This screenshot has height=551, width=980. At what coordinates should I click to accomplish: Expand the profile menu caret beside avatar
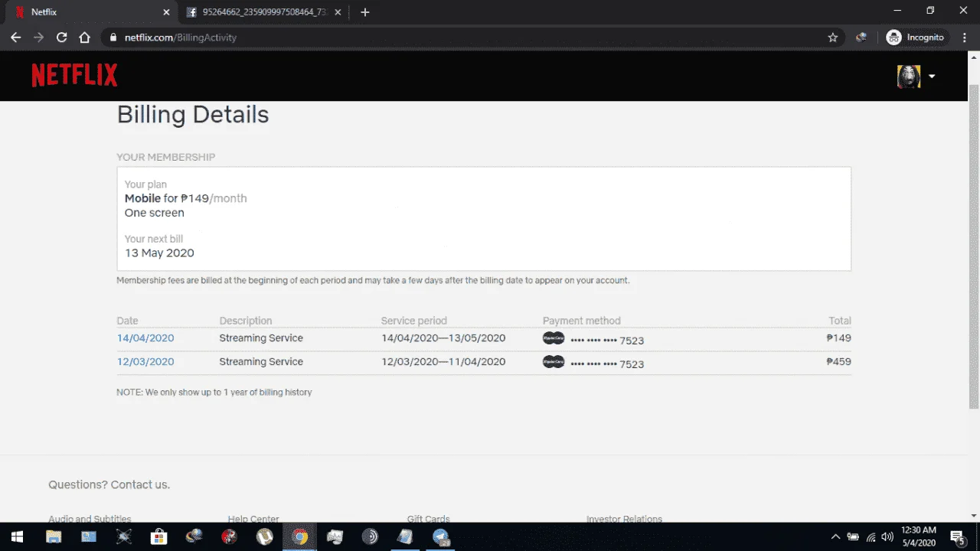coord(932,77)
